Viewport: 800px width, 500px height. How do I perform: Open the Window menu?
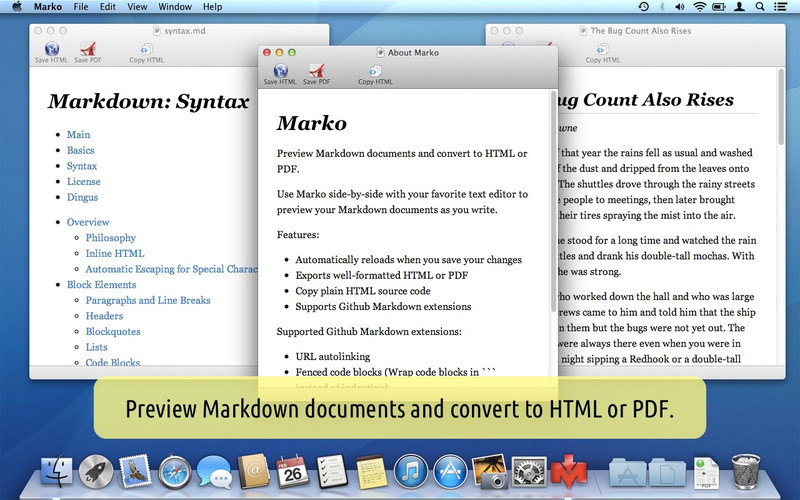point(174,7)
